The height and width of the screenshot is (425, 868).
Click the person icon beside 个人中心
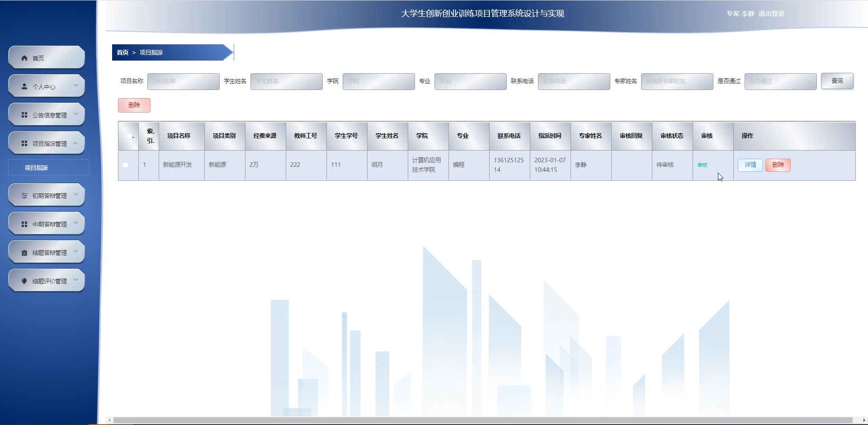(x=24, y=86)
